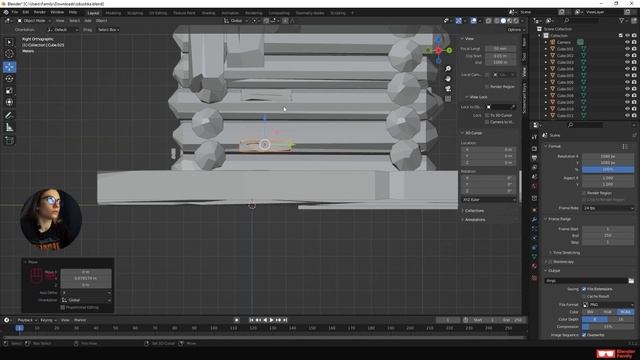Activate the Rotate tool
The image size is (640, 360).
(9, 79)
